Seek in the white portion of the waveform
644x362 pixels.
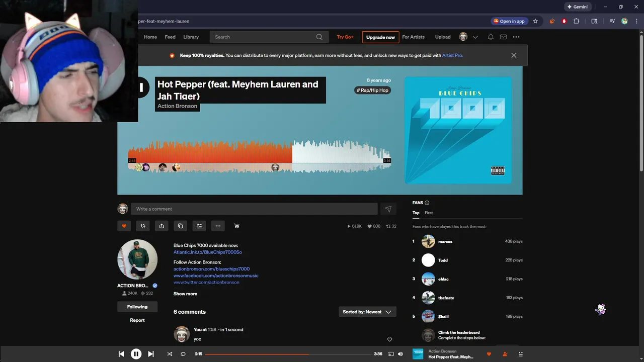(x=342, y=157)
